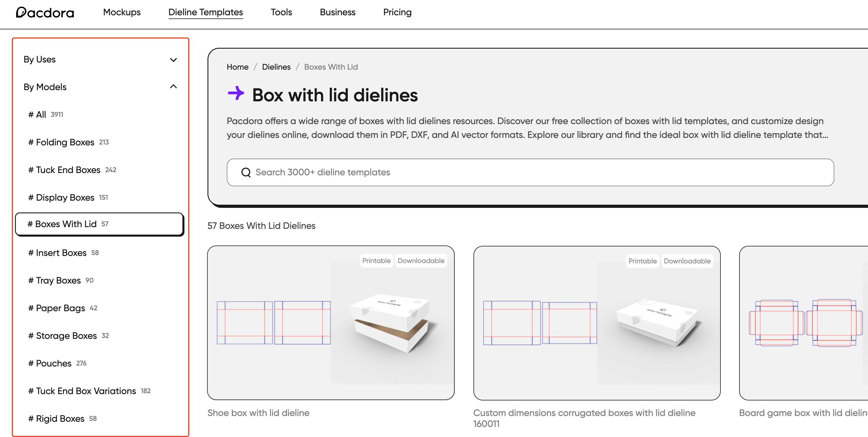
Task: Click the 57 Boxes With Lid Dielines count
Action: coord(261,226)
